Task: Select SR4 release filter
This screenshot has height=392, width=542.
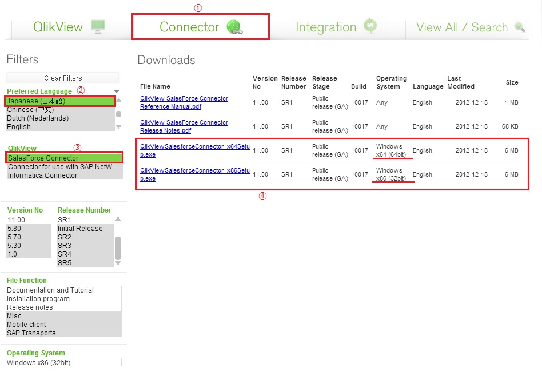Action: click(85, 254)
